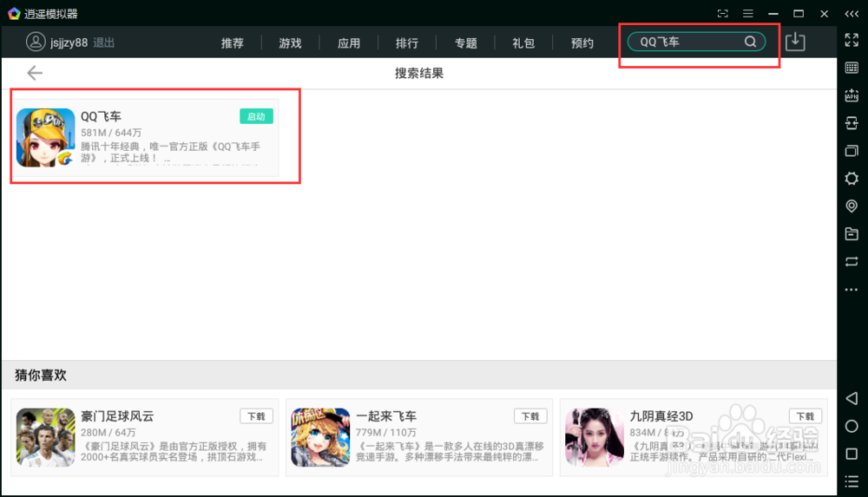This screenshot has width=868, height=497.
Task: Open the hamburger menu in the title bar
Action: coord(748,14)
